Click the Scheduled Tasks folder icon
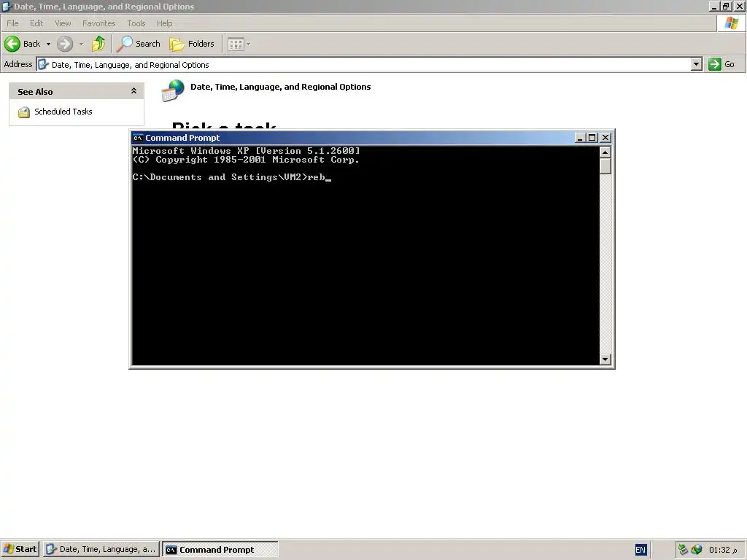The width and height of the screenshot is (747, 560). tap(24, 112)
